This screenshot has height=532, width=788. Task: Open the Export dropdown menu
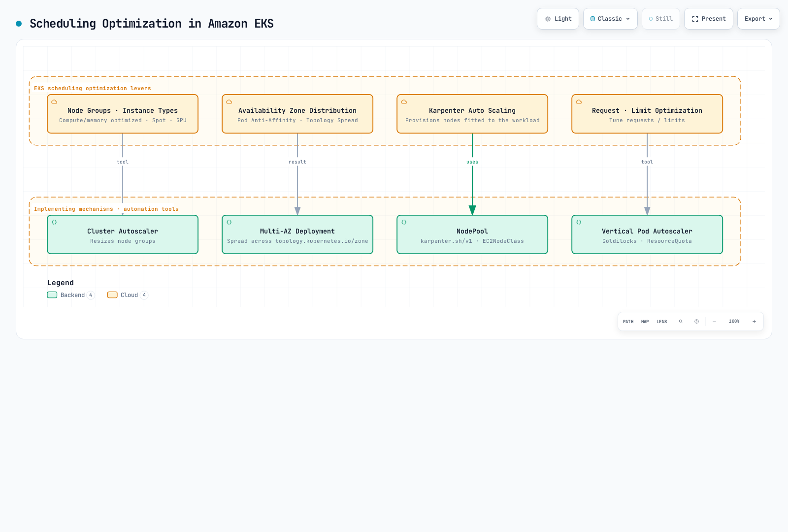pyautogui.click(x=758, y=19)
